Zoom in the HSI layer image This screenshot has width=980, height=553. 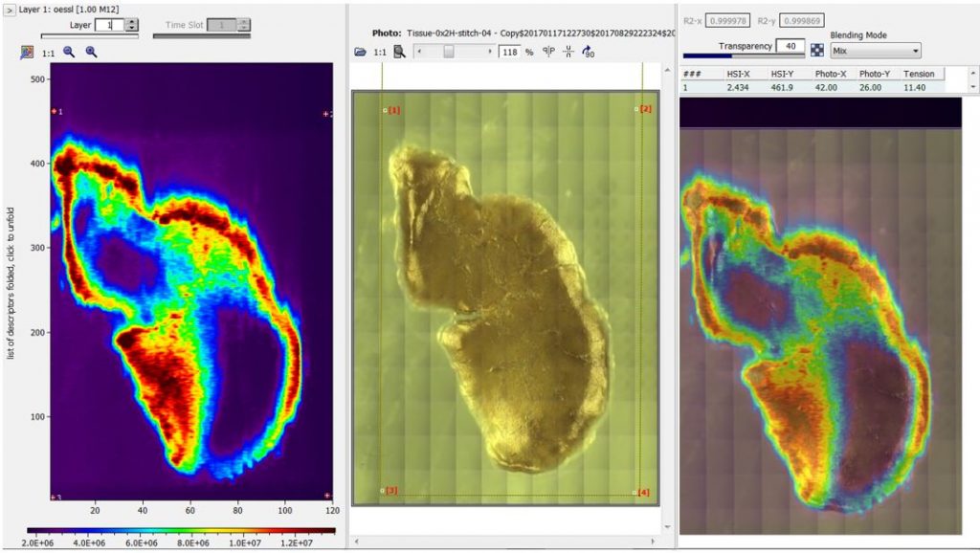coord(92,53)
